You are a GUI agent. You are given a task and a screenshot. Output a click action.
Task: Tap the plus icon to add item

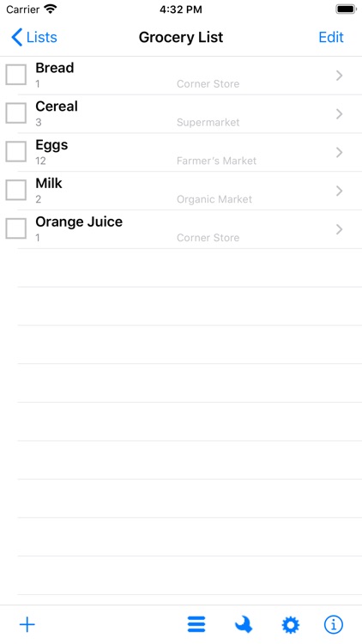27,625
